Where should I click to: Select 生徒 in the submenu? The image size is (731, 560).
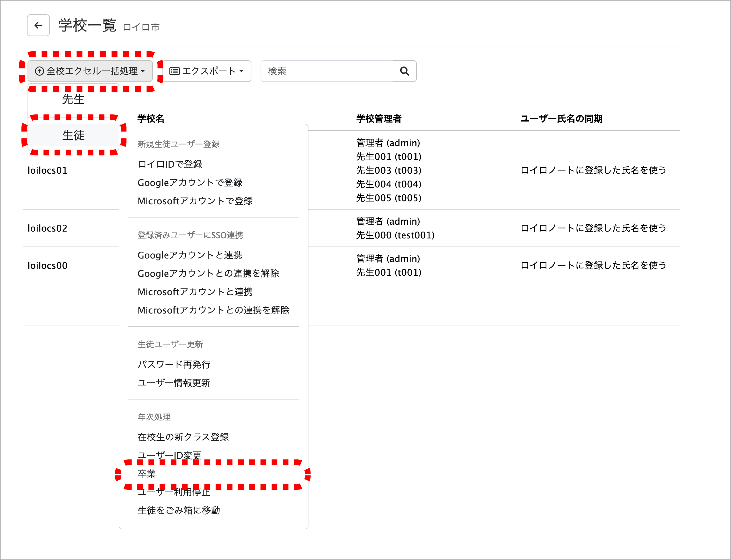click(x=73, y=135)
